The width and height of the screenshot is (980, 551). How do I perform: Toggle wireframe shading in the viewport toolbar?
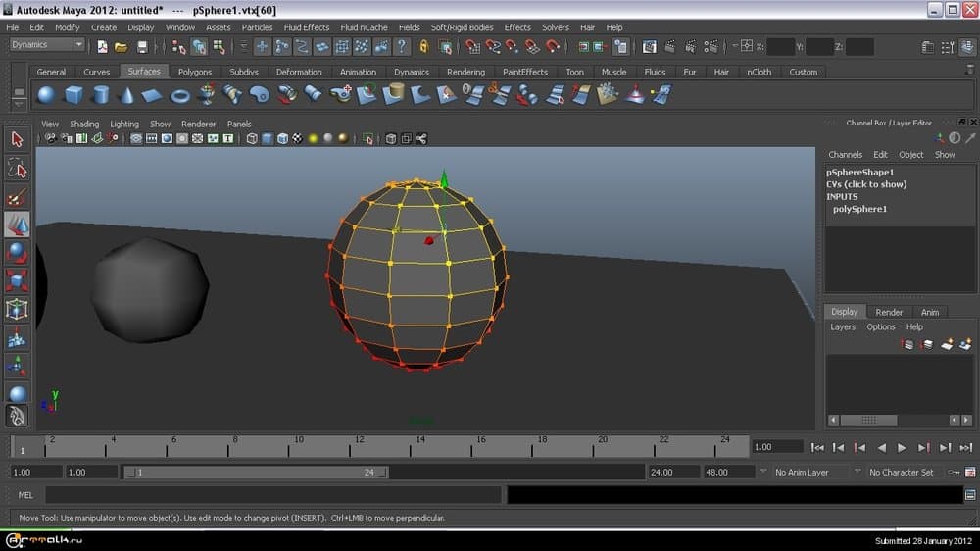(252, 139)
